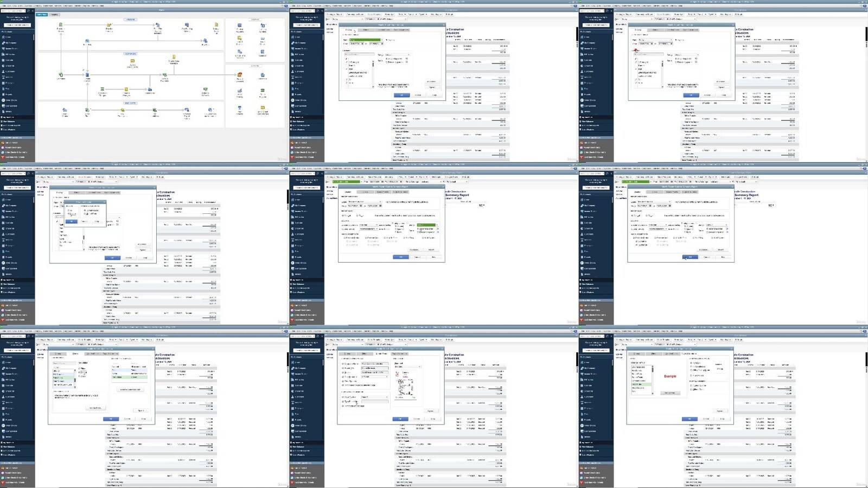Open Reconcile in the Home page Banking panel
868x488 pixels.
click(263, 75)
